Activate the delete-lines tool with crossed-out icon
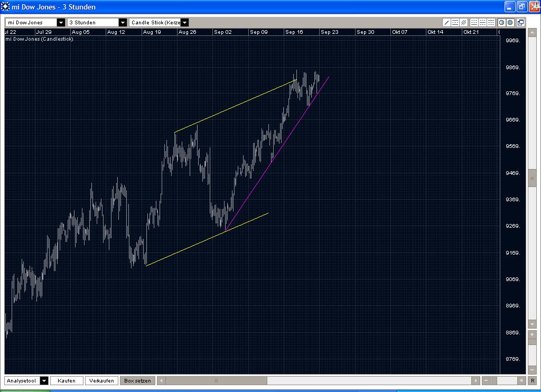Viewport: 541px width, 392px height. click(x=463, y=23)
